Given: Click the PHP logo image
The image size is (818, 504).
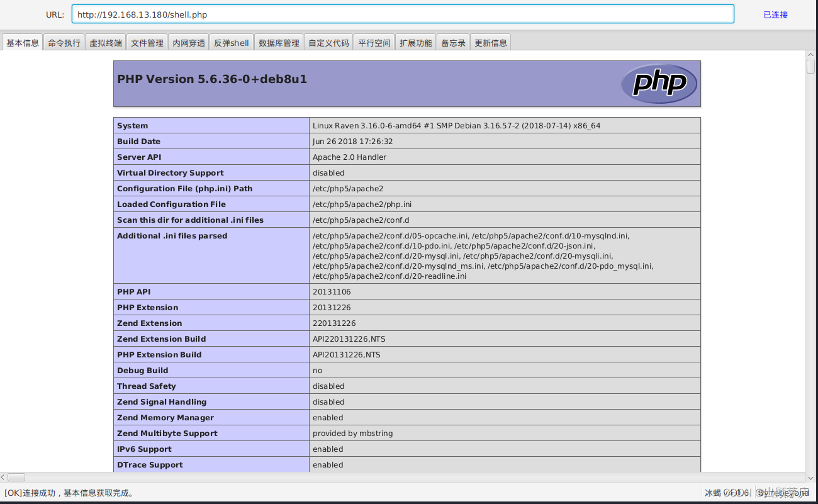Looking at the screenshot, I should pyautogui.click(x=659, y=83).
